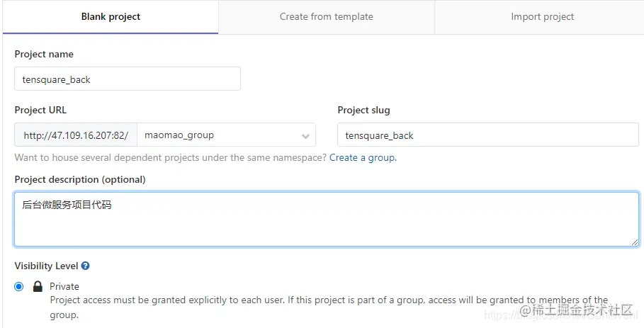Click the Project name input field
This screenshot has height=328, width=644.
click(128, 79)
